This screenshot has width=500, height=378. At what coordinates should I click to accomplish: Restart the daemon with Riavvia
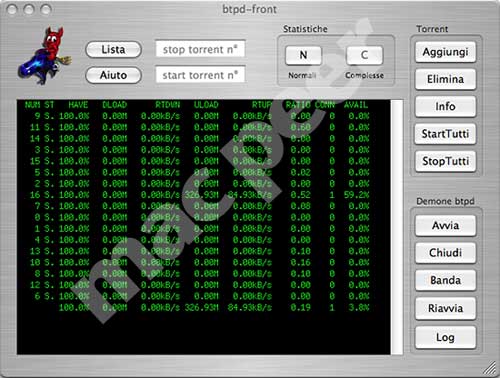[x=445, y=309]
